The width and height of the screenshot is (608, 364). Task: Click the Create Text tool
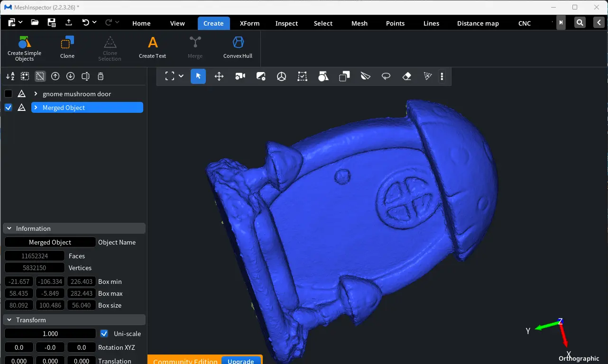(x=153, y=48)
